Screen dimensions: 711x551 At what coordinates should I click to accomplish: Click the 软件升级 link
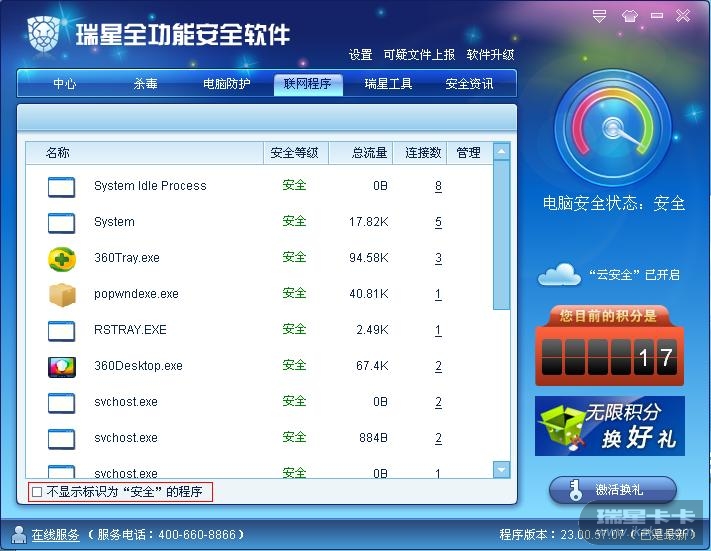pos(490,55)
